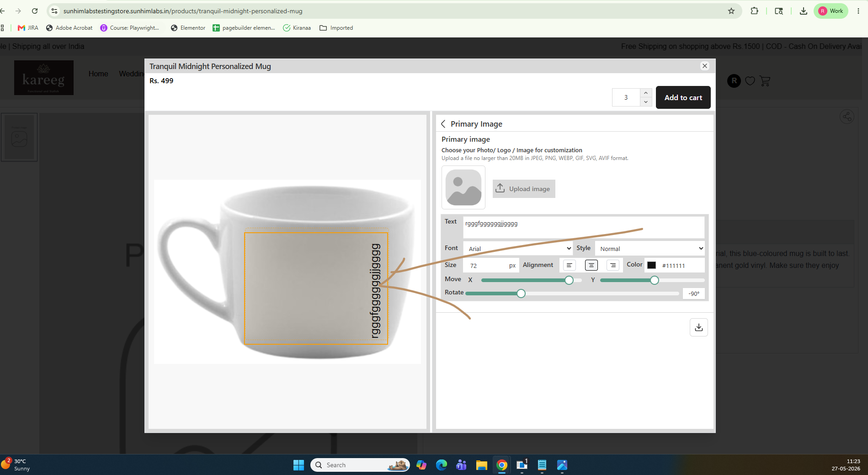This screenshot has width=868, height=475.
Task: Open the browser Extensions puzzle icon
Action: point(755,11)
